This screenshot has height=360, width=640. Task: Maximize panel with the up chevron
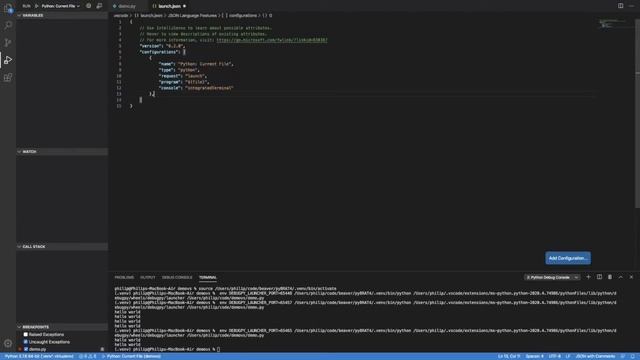pos(620,277)
